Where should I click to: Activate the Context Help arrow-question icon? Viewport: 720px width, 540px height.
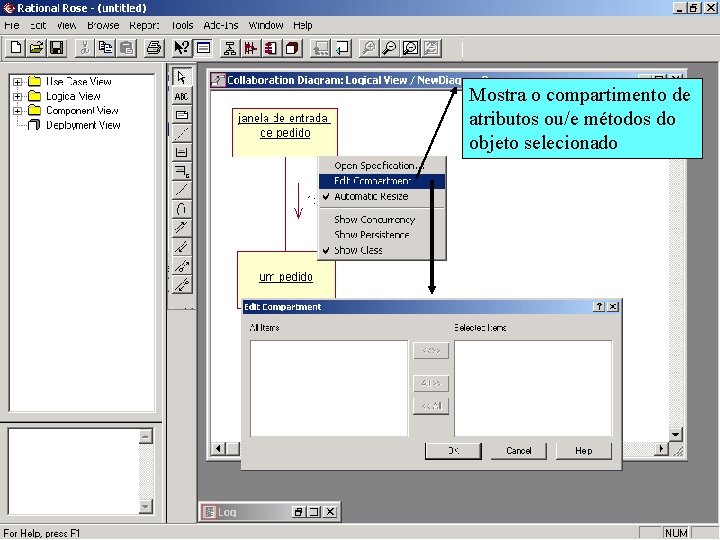(x=181, y=48)
